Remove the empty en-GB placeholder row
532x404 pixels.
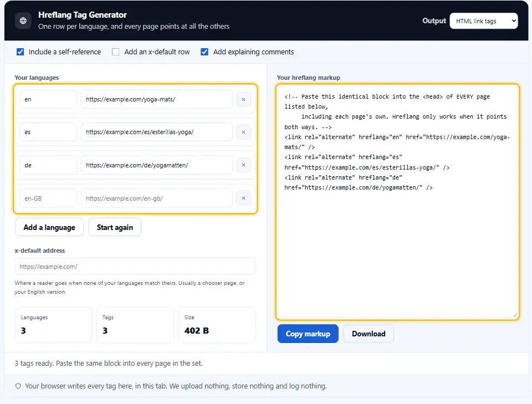pos(243,198)
